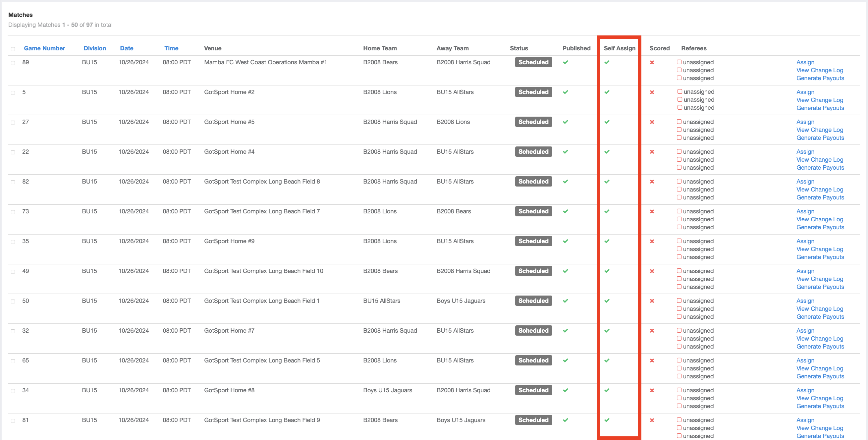Check first unassigned referee box for game 73

click(x=679, y=211)
